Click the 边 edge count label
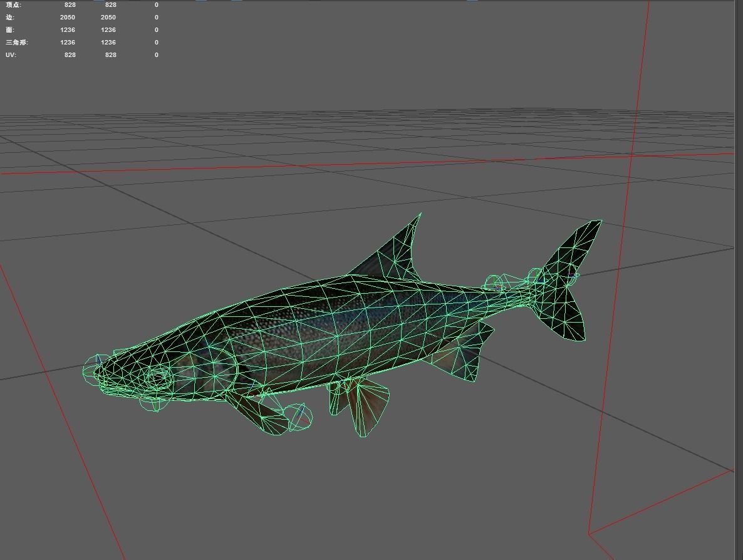This screenshot has width=743, height=560. [x=10, y=17]
